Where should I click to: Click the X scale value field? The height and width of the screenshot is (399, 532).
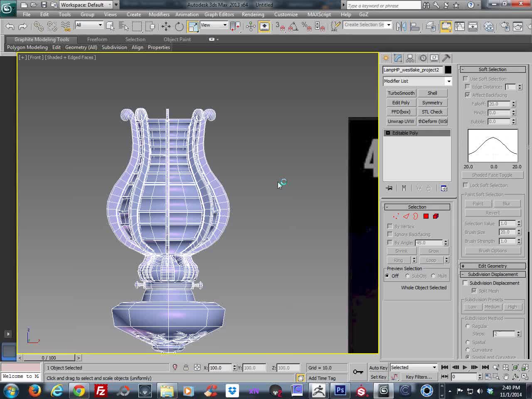tap(219, 367)
